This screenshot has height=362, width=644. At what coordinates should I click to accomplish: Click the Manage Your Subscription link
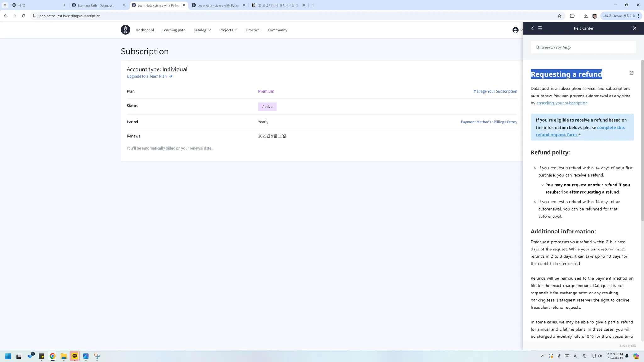pyautogui.click(x=495, y=91)
